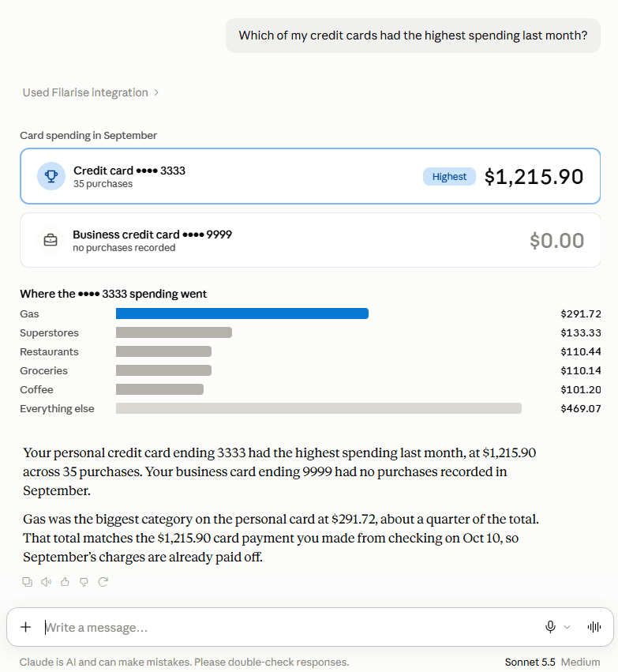Click the trophy icon on card 3333

click(51, 176)
